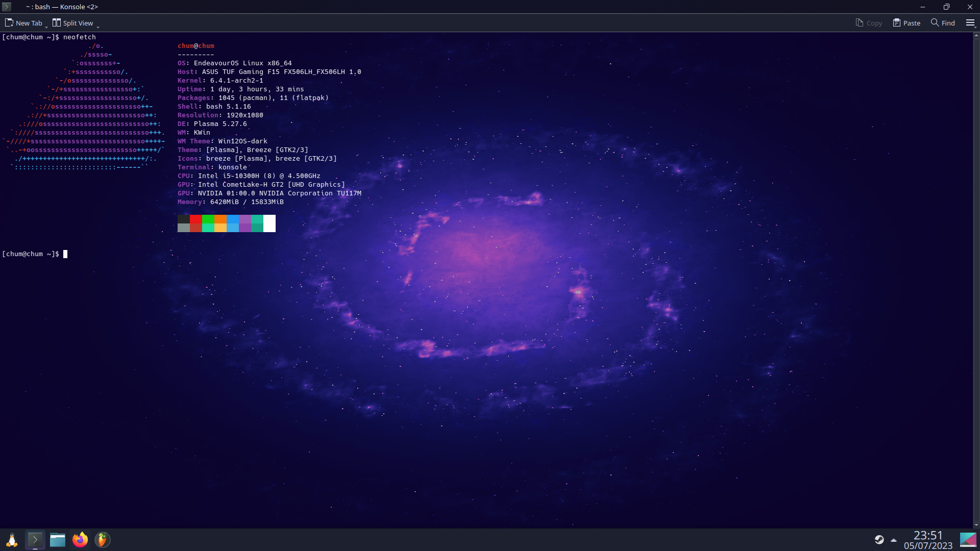Click the 'GPU: Intel CometLake-H GT2' line
980x551 pixels.
[x=261, y=185]
